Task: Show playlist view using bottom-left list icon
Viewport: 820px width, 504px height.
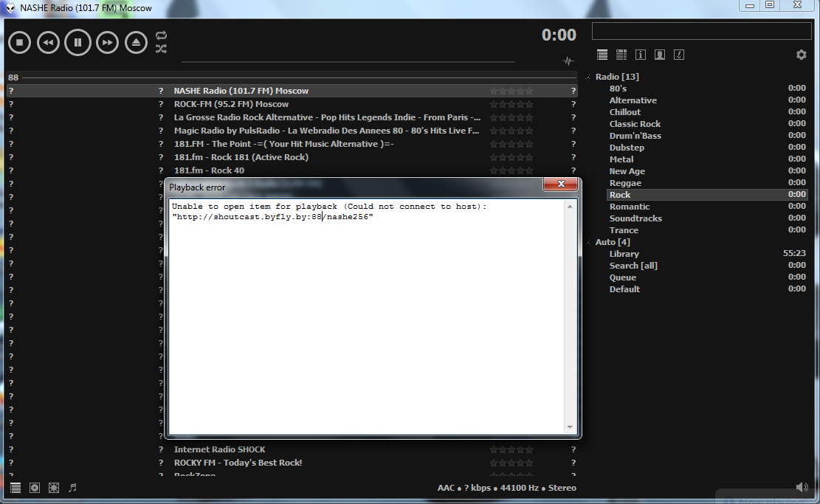Action: (x=15, y=488)
